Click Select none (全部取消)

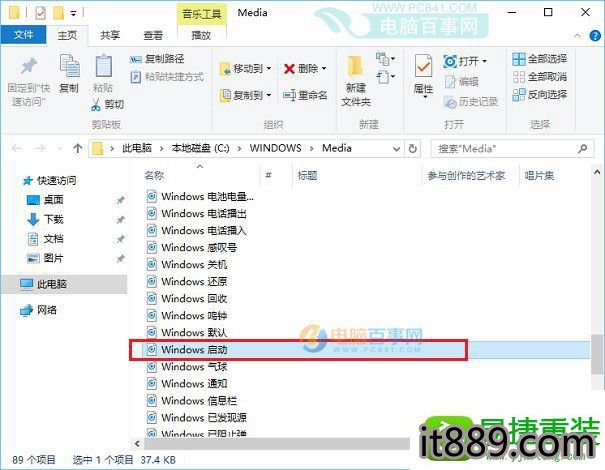539,77
